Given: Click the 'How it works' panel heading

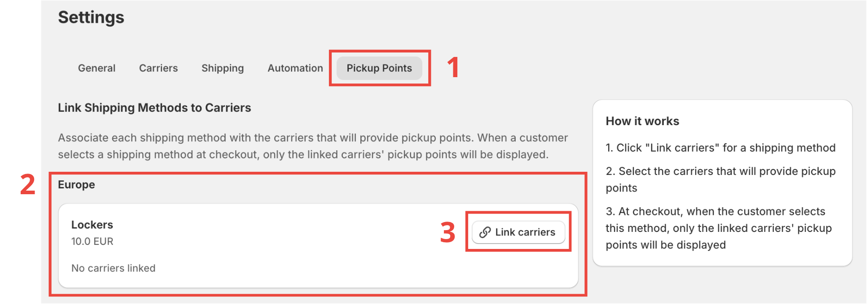Looking at the screenshot, I should (x=642, y=121).
